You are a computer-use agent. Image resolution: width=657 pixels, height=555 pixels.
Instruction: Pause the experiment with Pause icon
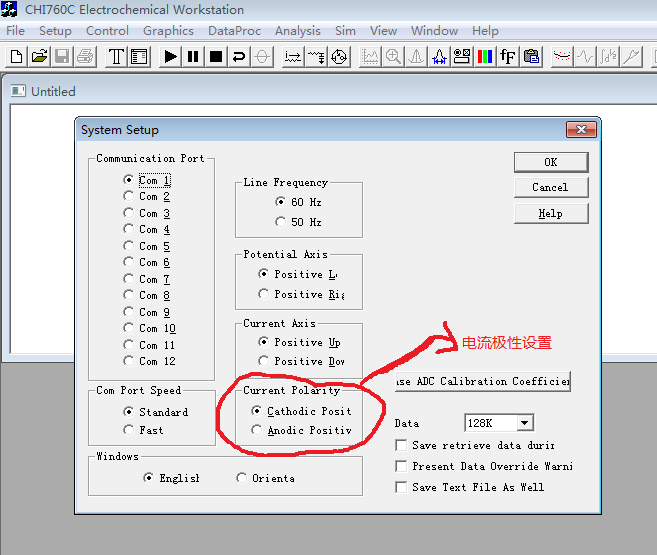click(x=193, y=56)
